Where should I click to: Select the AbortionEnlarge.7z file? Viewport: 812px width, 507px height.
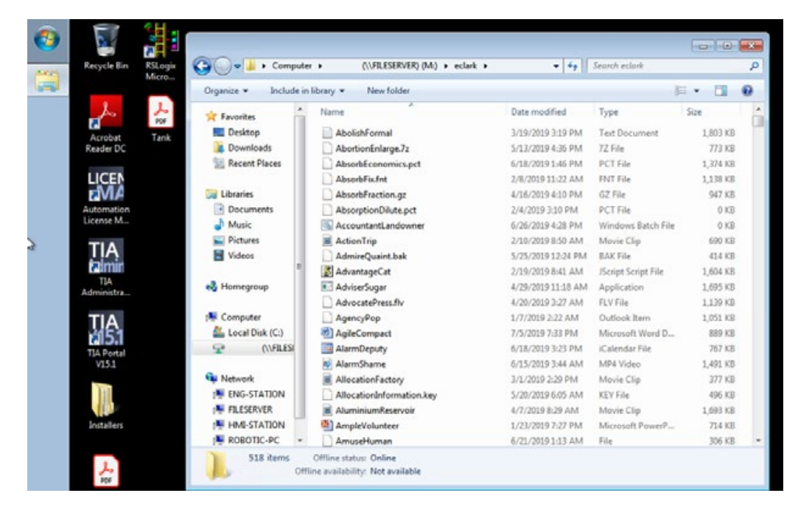point(365,149)
